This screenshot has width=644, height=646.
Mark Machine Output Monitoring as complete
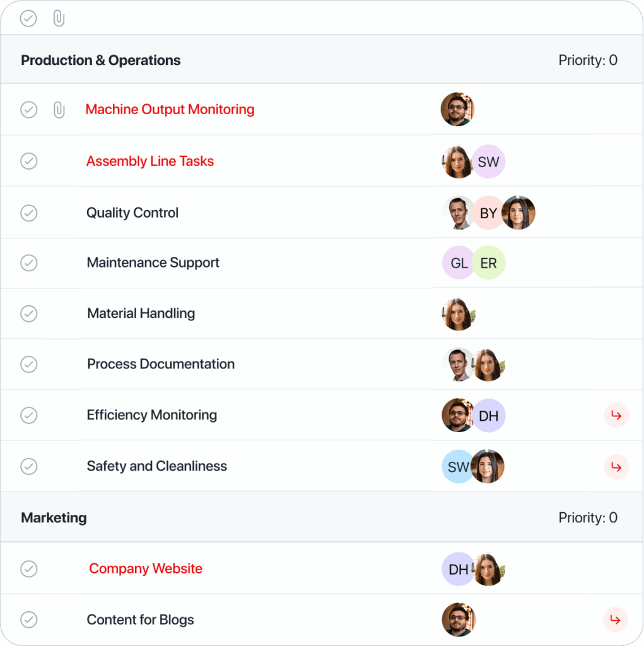(x=28, y=109)
